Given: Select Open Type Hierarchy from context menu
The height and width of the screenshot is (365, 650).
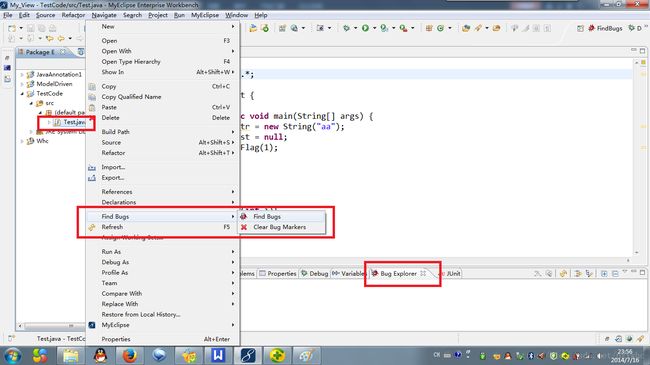Looking at the screenshot, I should click(x=162, y=61).
